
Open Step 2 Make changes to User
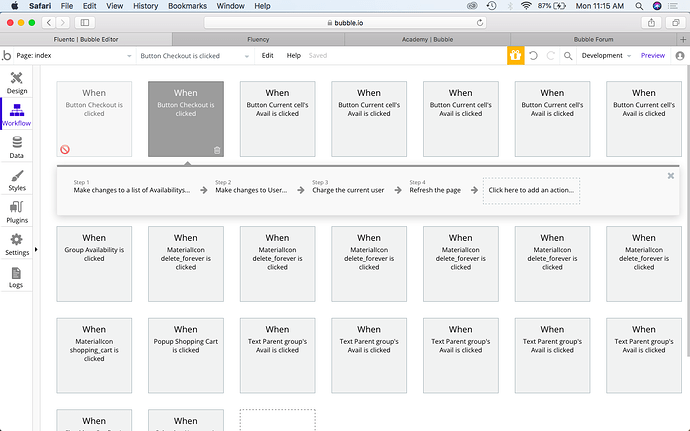pyautogui.click(x=251, y=187)
